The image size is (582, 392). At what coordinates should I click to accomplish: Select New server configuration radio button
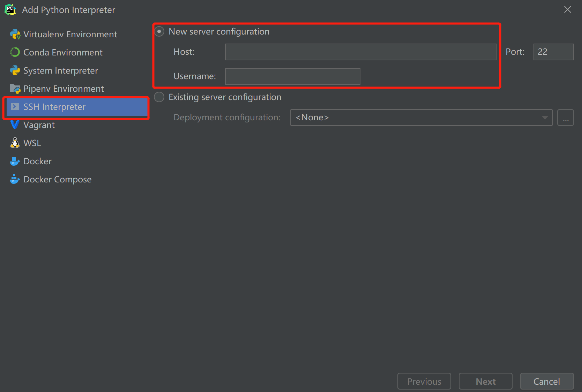159,31
